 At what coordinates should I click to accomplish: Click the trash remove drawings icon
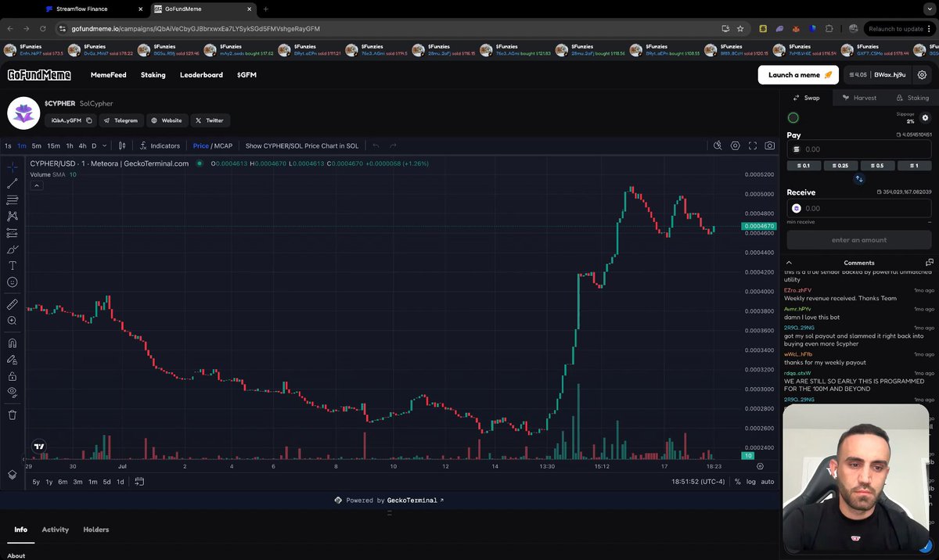point(13,415)
